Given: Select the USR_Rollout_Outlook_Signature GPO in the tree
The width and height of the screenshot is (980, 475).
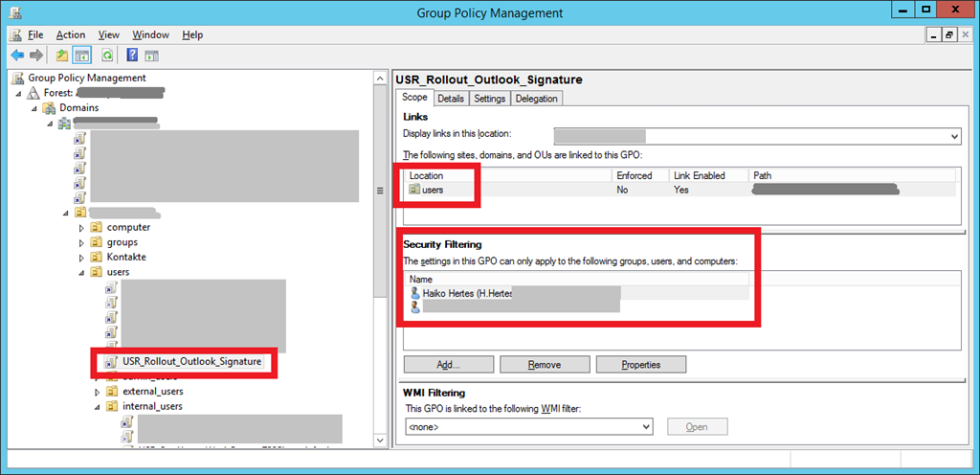Looking at the screenshot, I should pos(191,361).
